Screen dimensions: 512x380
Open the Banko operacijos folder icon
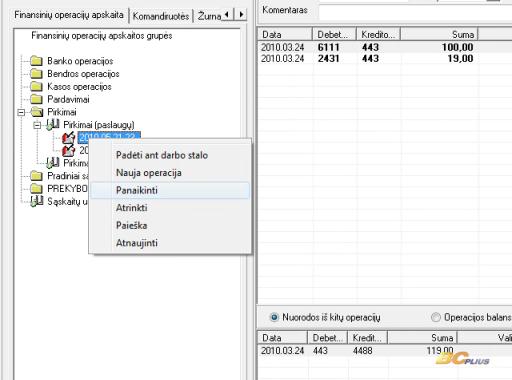[x=36, y=61]
